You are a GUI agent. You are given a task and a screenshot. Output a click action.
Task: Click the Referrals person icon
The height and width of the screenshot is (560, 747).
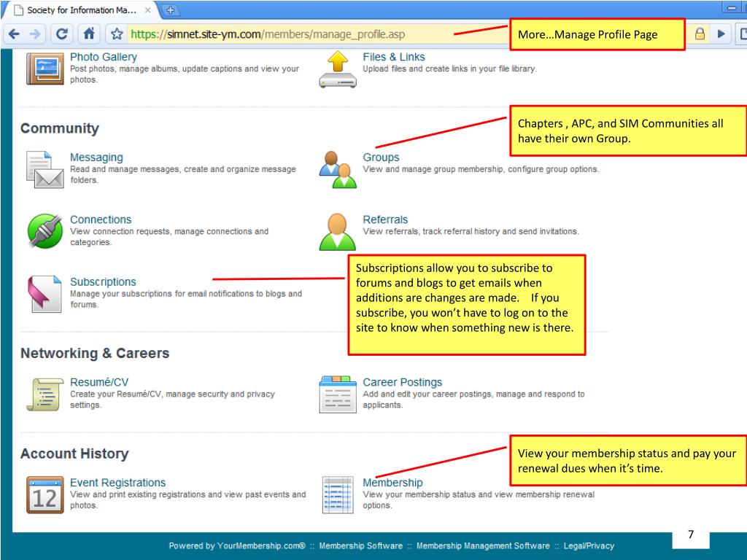pyautogui.click(x=338, y=231)
